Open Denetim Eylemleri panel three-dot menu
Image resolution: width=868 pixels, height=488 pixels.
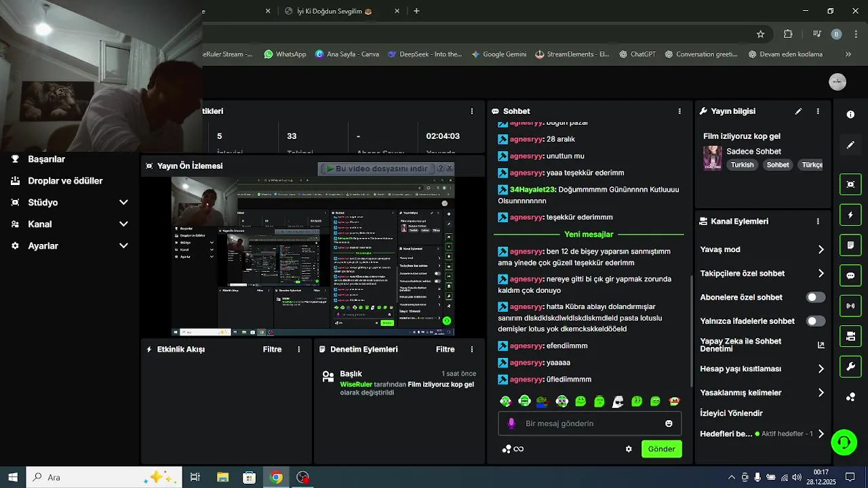(472, 350)
